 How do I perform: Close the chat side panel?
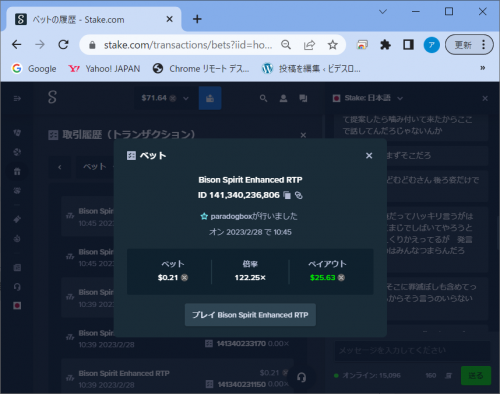(x=485, y=98)
